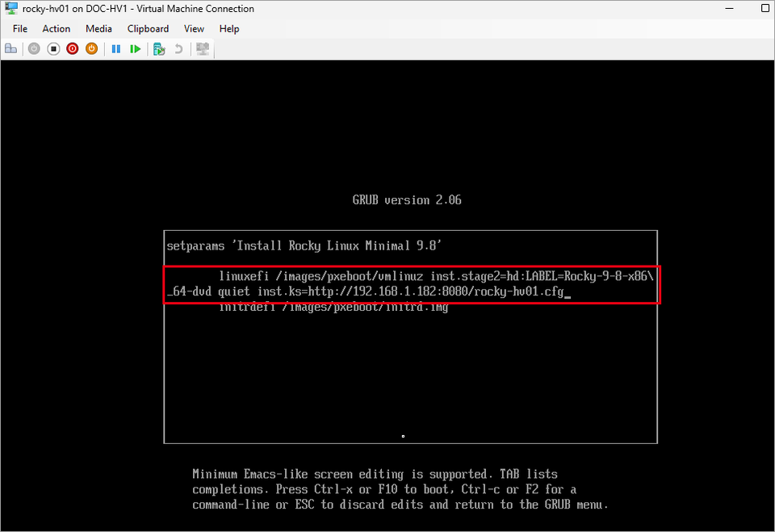775x532 pixels.
Task: Click the Enhanced Session toolbar icon
Action: (203, 48)
